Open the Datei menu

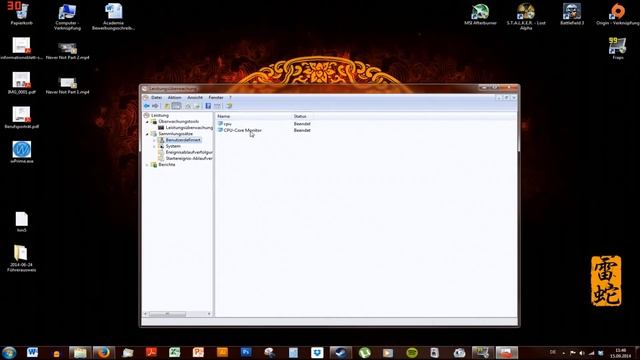point(157,98)
